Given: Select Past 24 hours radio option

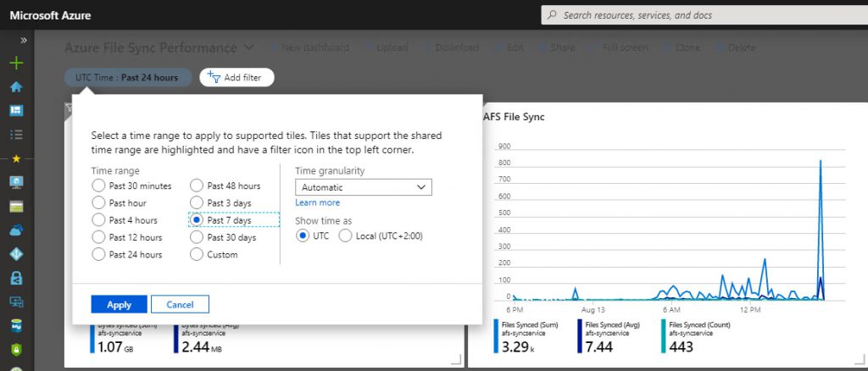Looking at the screenshot, I should (98, 254).
